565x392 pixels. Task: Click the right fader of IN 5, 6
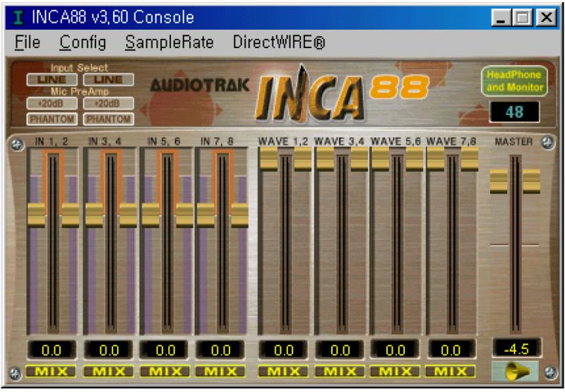coord(184,215)
